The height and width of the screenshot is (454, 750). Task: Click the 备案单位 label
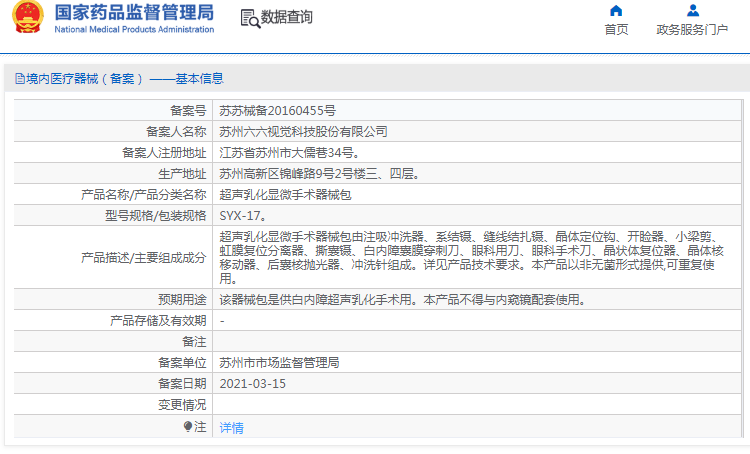coord(182,363)
